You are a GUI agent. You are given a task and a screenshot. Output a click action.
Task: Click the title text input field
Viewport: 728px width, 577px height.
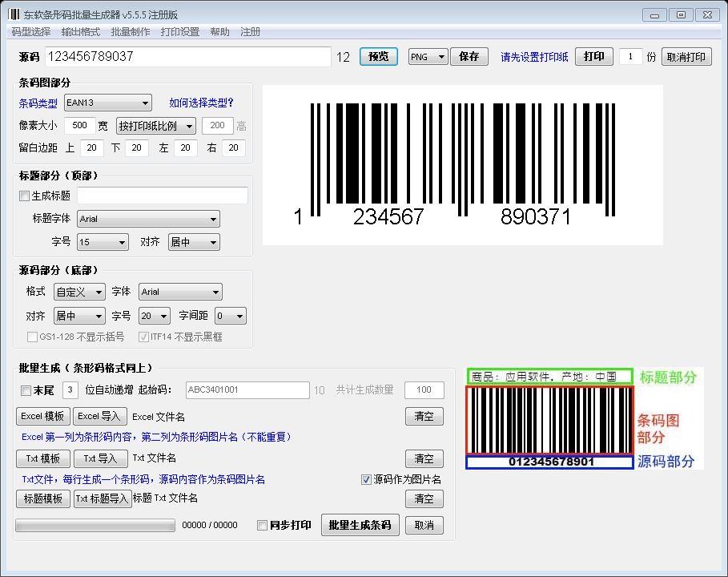(x=163, y=196)
